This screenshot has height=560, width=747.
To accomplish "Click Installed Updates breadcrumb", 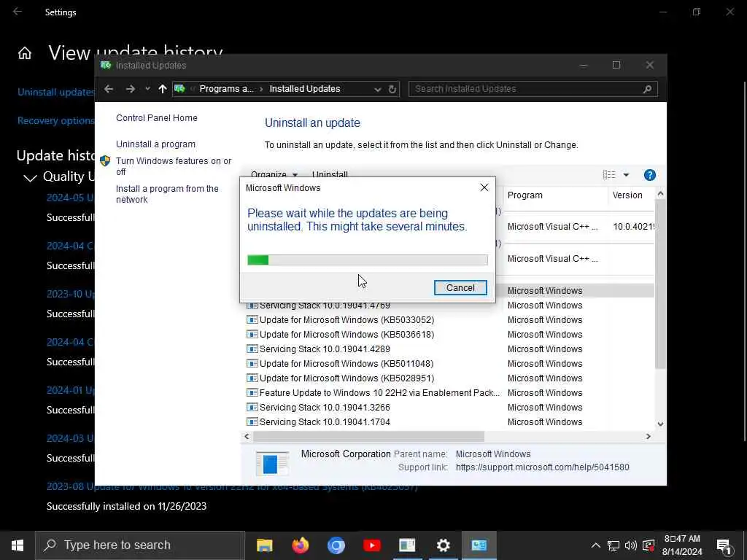I will coord(304,89).
